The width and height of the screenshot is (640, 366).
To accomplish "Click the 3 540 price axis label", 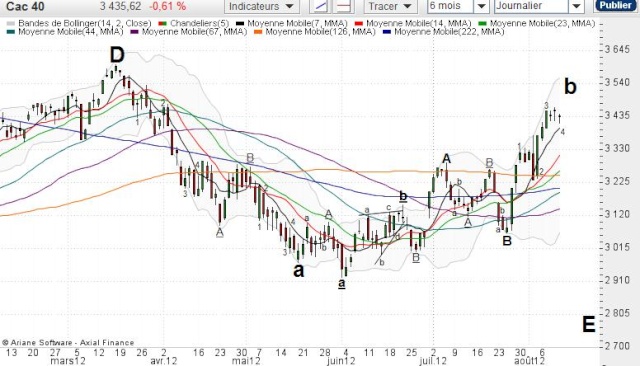I will (617, 82).
